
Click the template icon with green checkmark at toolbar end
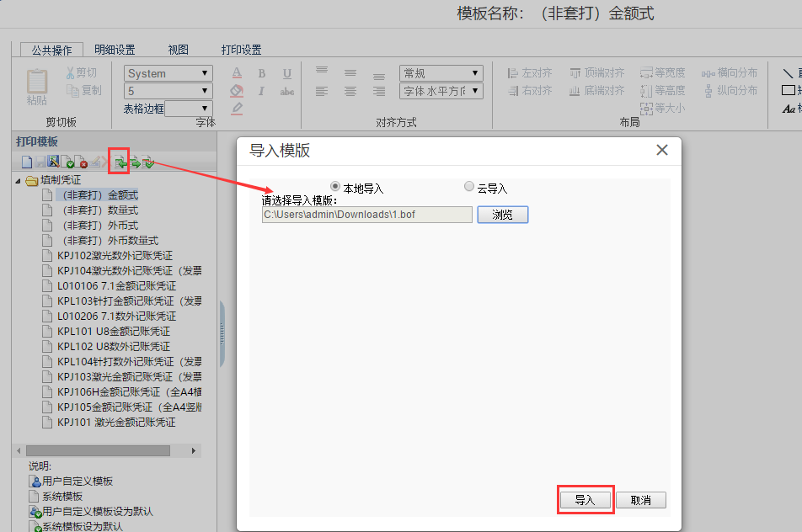tap(147, 162)
